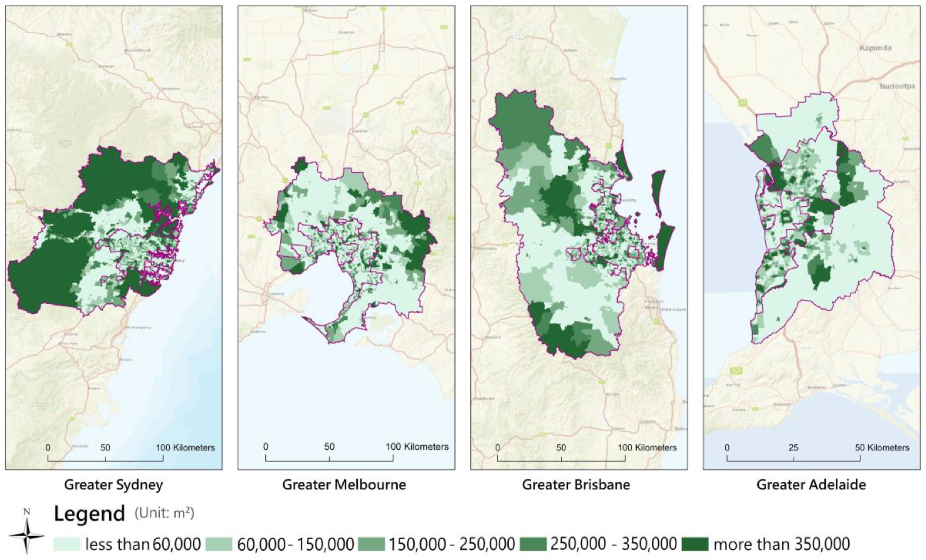Click the Greater Sydney caption
The image size is (926, 560).
click(x=113, y=485)
